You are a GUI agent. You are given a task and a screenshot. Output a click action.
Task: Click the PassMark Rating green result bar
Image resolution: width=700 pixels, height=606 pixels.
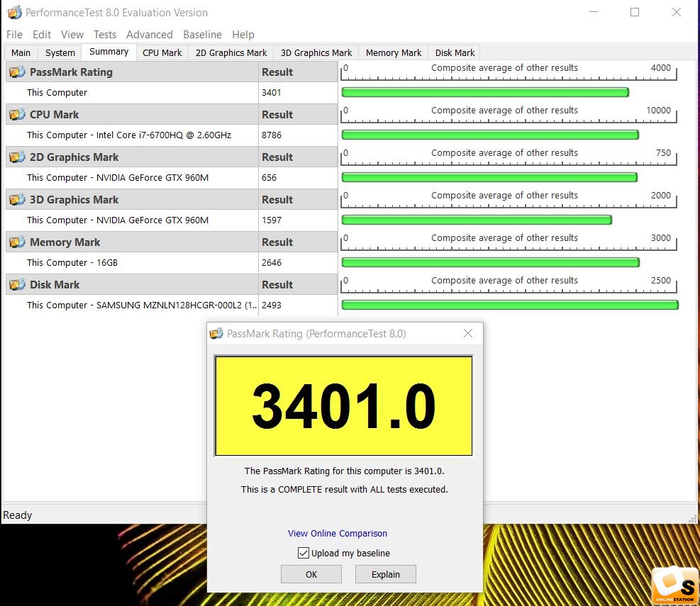point(485,92)
